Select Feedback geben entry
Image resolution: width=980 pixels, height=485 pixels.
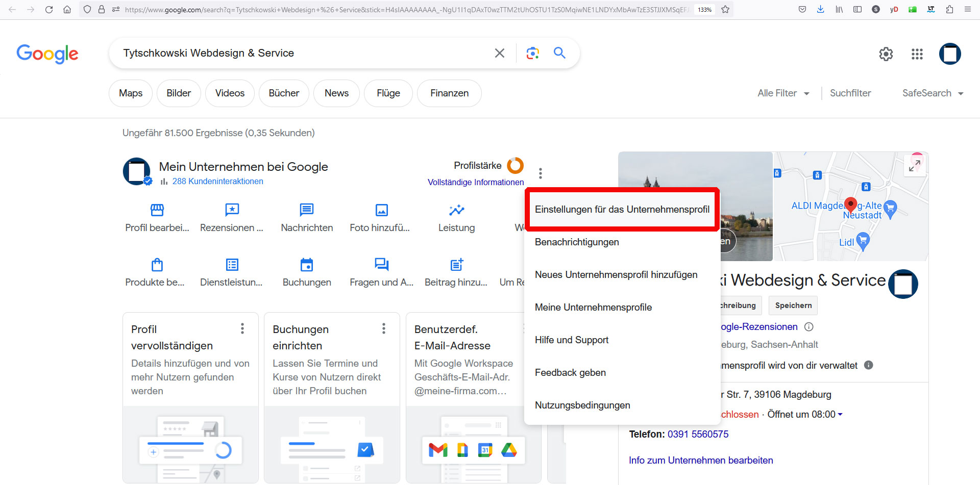622,372
